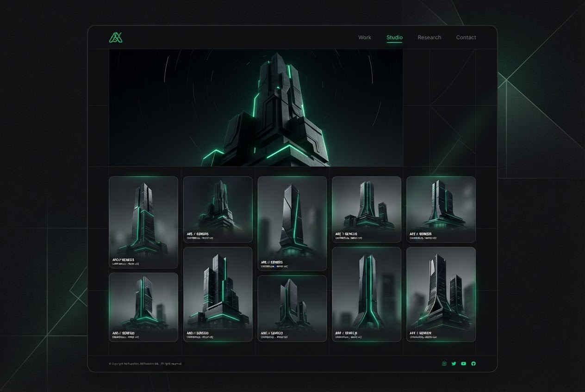585x392 pixels.
Task: Open the GitHub icon in the footer
Action: point(473,364)
